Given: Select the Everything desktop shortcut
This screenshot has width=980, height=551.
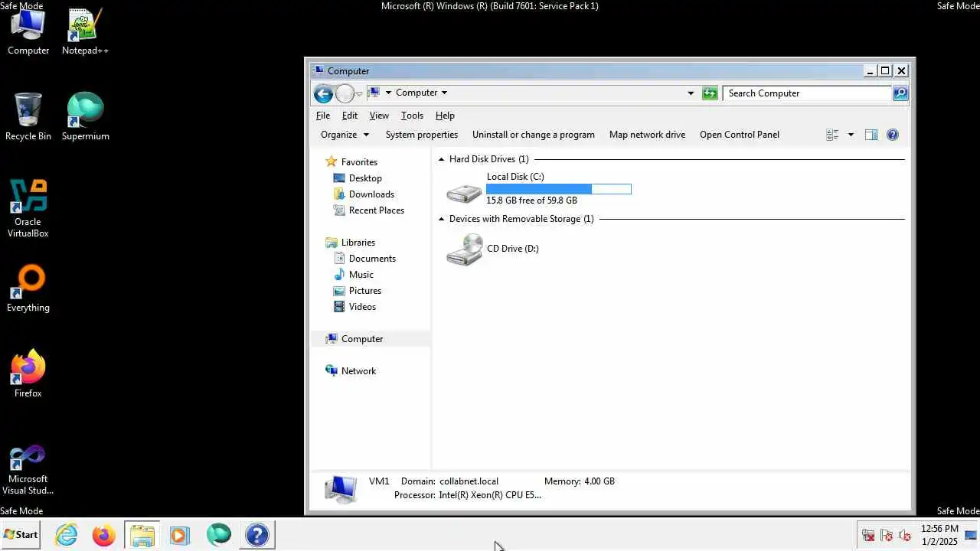Looking at the screenshot, I should point(28,289).
